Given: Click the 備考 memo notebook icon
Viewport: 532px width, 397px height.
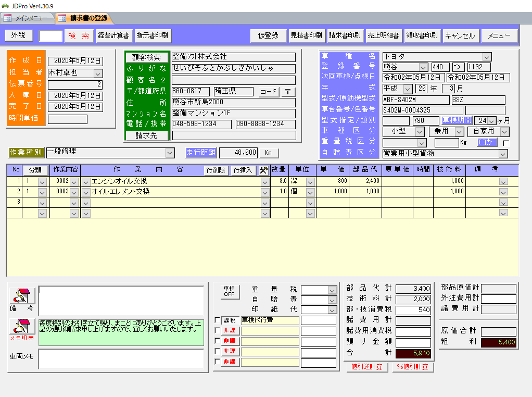Looking at the screenshot, I should click(x=22, y=295).
